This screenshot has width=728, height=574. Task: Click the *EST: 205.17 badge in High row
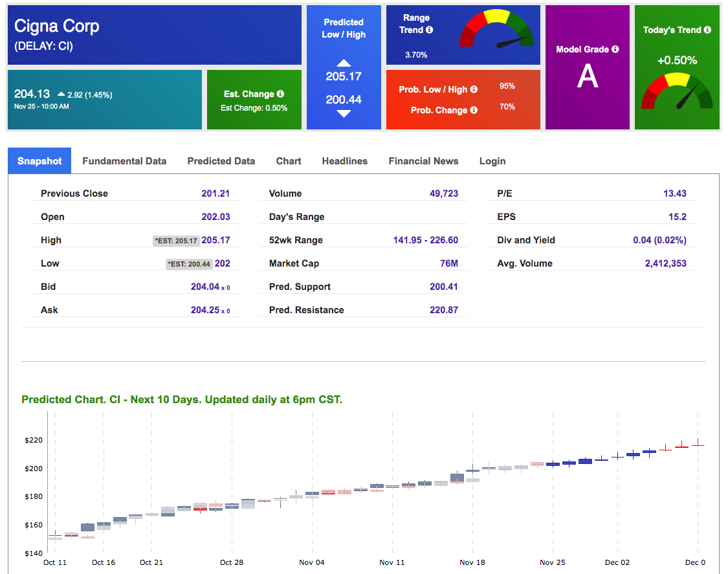pos(177,241)
